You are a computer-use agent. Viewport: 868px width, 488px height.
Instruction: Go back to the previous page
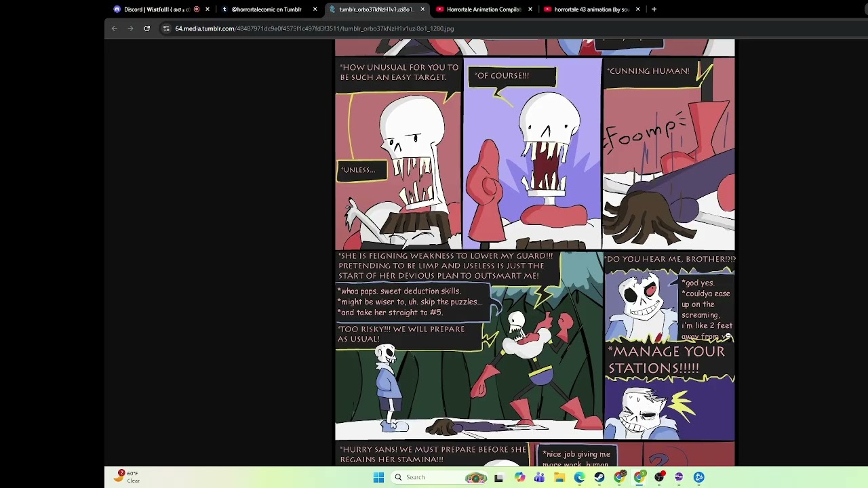(114, 28)
